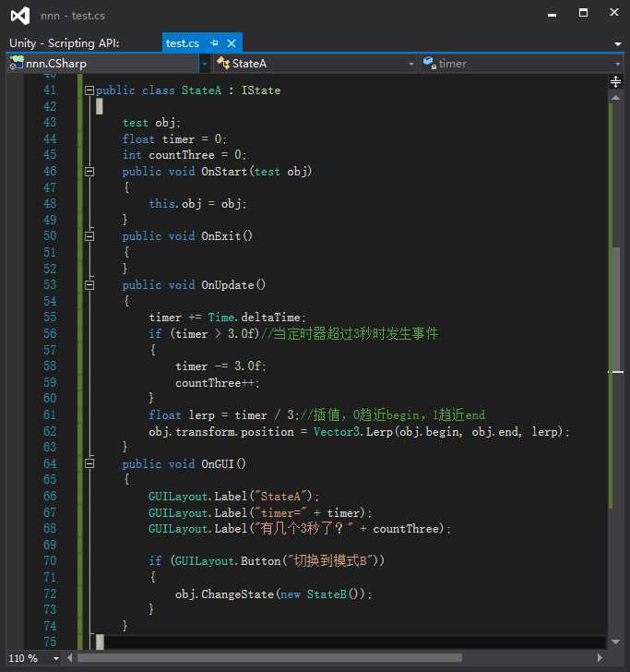Click the horizontal scrollbar left arrow
Viewport: 630px width, 672px height.
coord(70,658)
